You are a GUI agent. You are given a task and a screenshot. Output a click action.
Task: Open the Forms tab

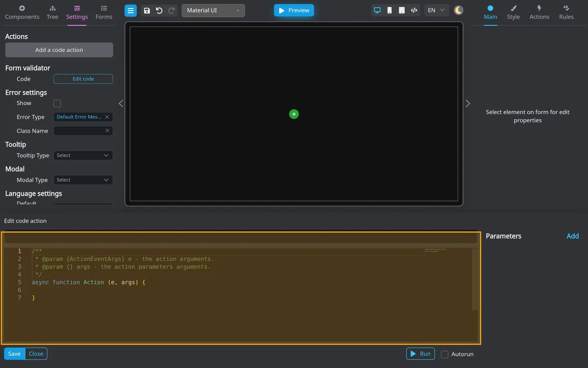click(104, 13)
